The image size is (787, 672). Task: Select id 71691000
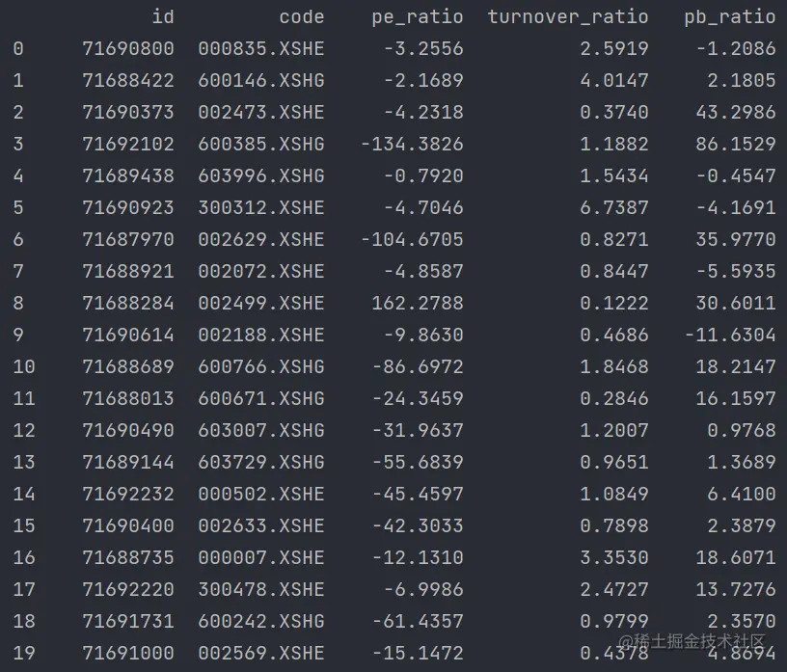tap(128, 653)
